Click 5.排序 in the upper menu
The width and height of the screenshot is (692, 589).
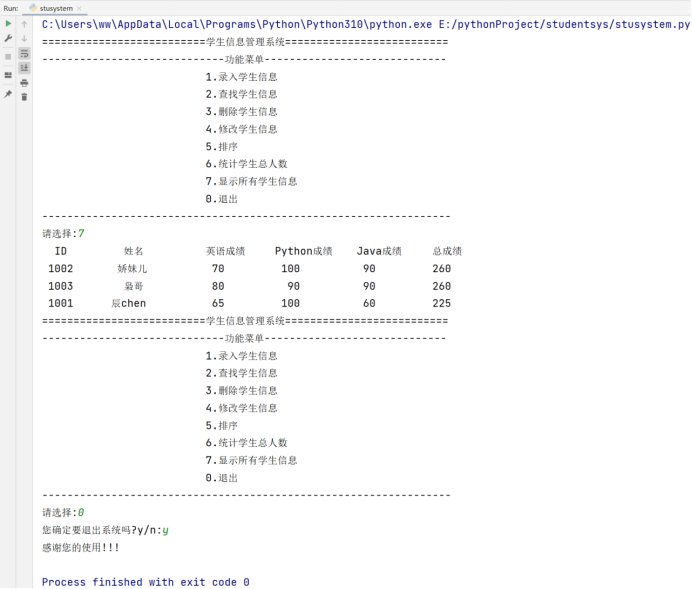click(222, 146)
